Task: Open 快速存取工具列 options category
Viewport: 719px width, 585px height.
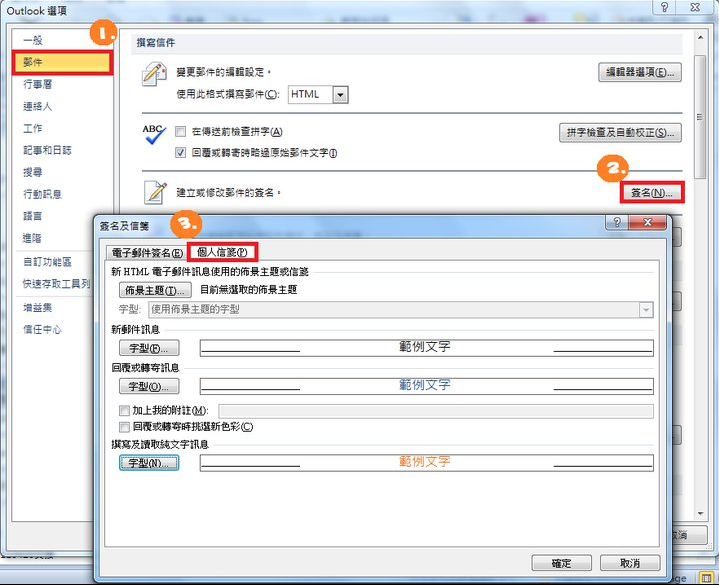Action: (x=56, y=284)
